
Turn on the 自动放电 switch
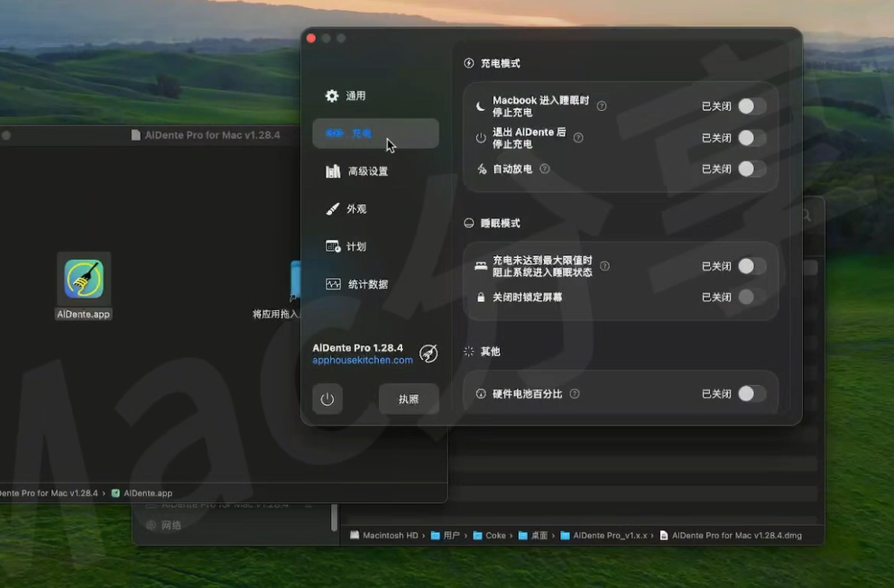[x=751, y=169]
